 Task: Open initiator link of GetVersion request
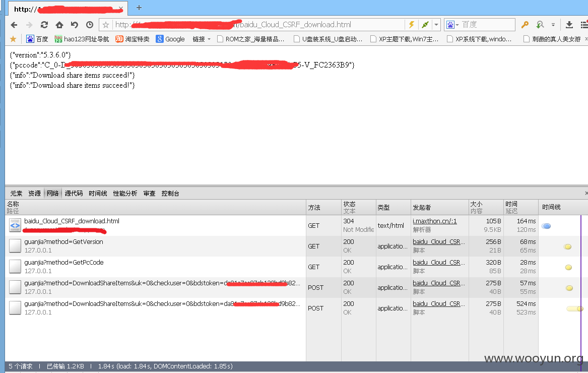click(439, 242)
